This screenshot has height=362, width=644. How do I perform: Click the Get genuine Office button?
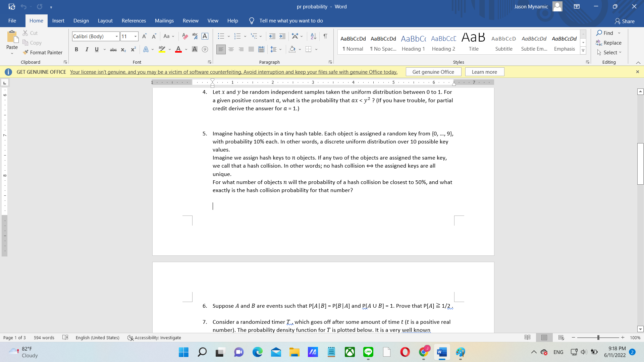pyautogui.click(x=433, y=72)
